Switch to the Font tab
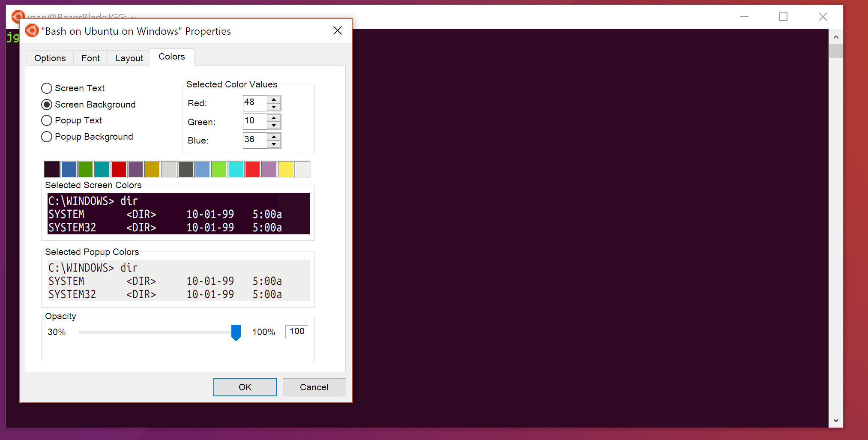The width and height of the screenshot is (868, 440). tap(90, 58)
